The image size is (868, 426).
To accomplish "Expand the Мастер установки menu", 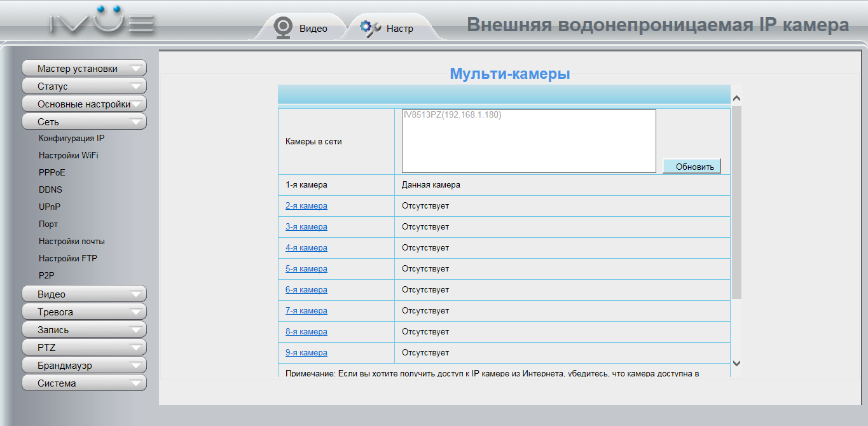I will (x=84, y=68).
